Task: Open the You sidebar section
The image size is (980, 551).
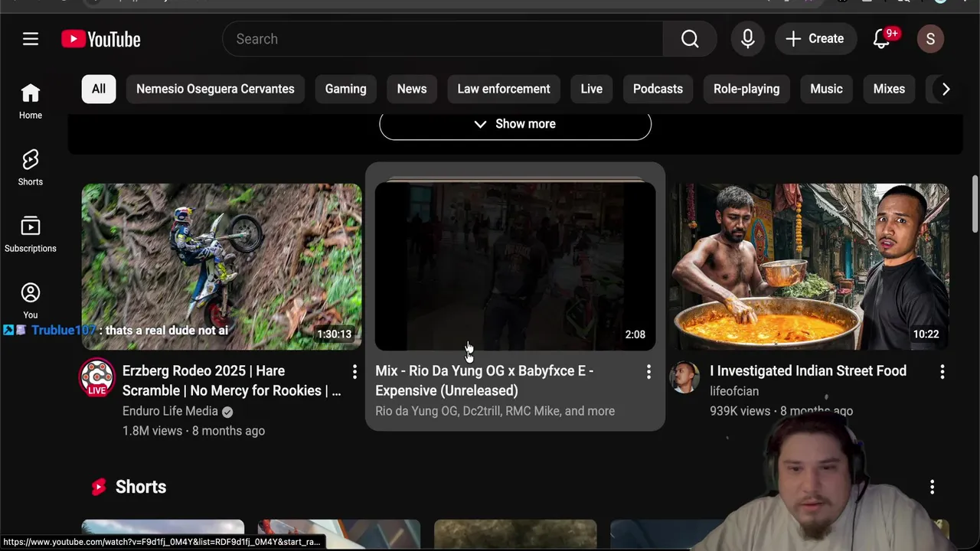Action: [x=31, y=302]
